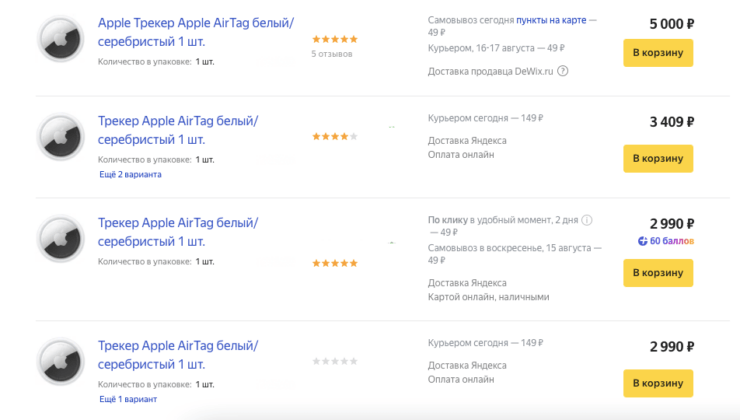Click the "60 баллов" bonus badge

[666, 241]
